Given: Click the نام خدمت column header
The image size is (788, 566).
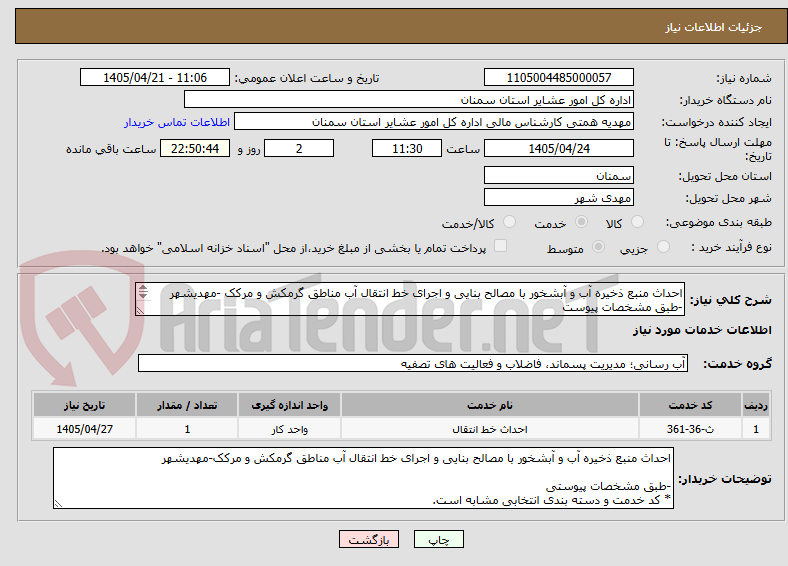Looking at the screenshot, I should tap(490, 405).
